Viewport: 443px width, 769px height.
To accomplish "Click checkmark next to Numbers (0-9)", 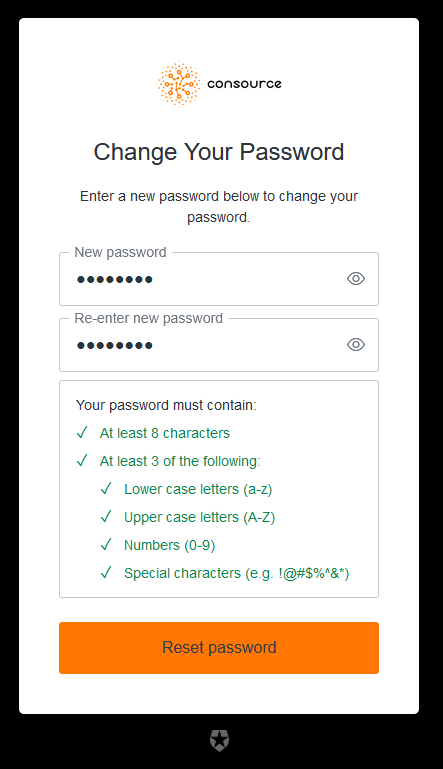I will [x=106, y=544].
